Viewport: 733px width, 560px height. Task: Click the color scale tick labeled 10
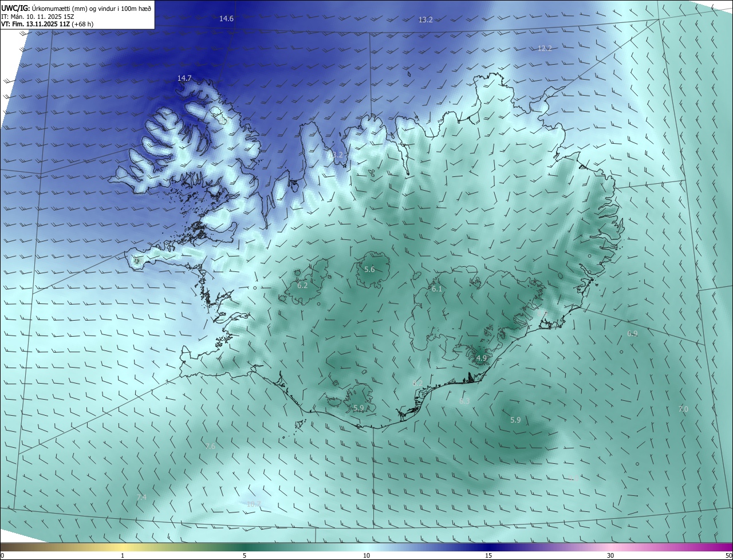(366, 555)
